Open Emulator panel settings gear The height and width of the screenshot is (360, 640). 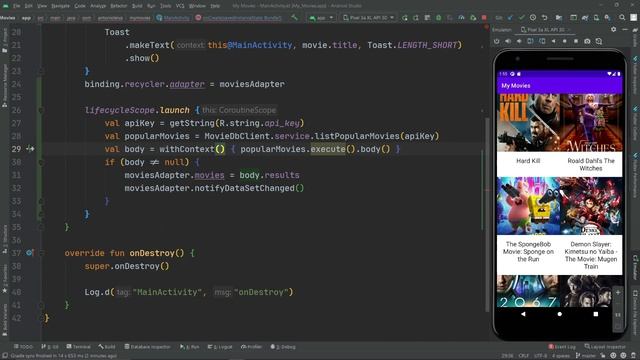613,29
